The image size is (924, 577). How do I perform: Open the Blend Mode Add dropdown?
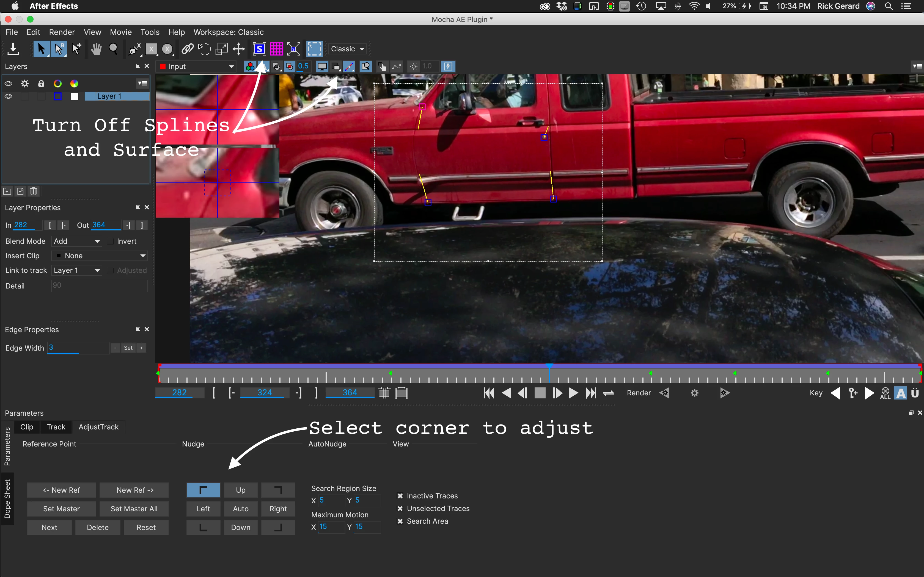76,241
